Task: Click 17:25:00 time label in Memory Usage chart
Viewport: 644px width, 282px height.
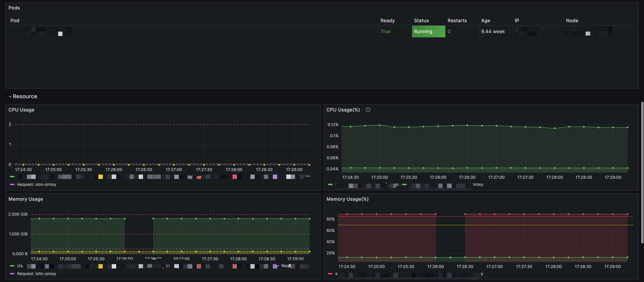Action: pos(67,259)
